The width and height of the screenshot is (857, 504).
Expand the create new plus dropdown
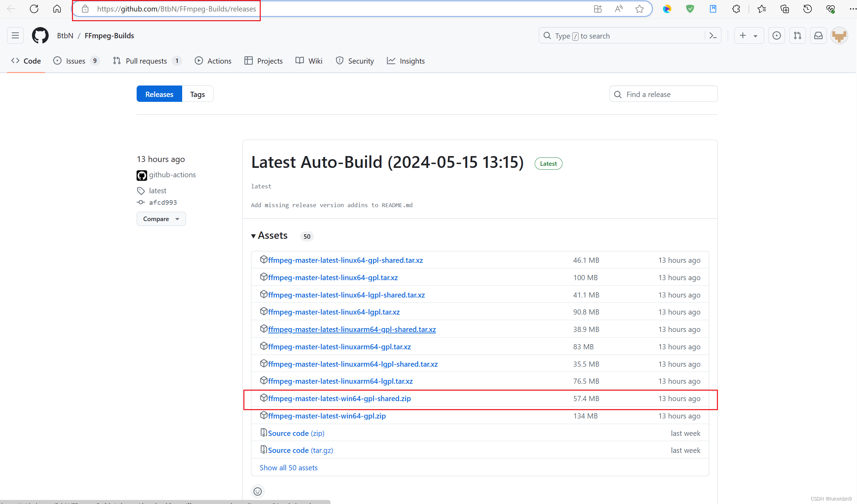pos(749,35)
